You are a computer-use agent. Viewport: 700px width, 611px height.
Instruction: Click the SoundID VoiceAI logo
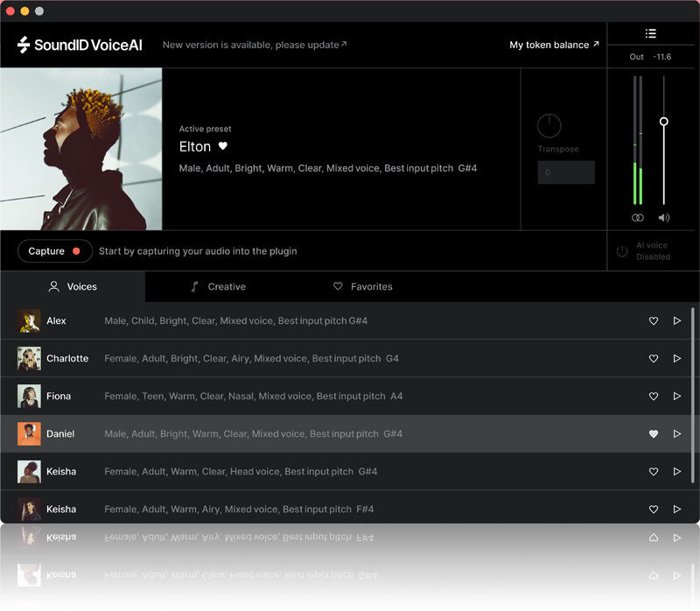tap(80, 45)
